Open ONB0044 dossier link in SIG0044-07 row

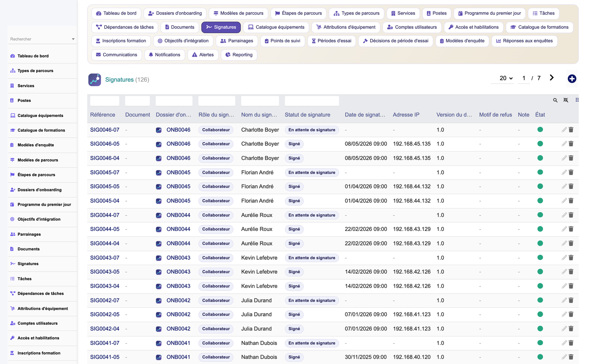pyautogui.click(x=179, y=215)
